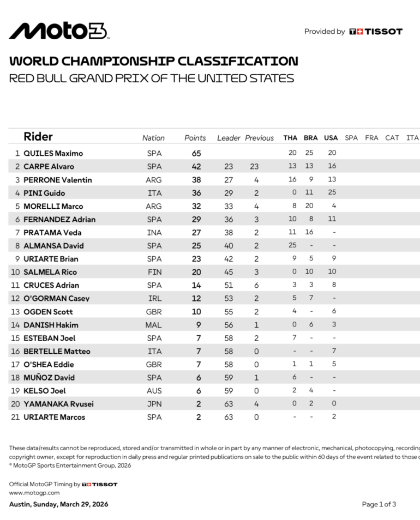Open the www.motogp.com link
Screen dimensions: 420x520
click(x=34, y=493)
